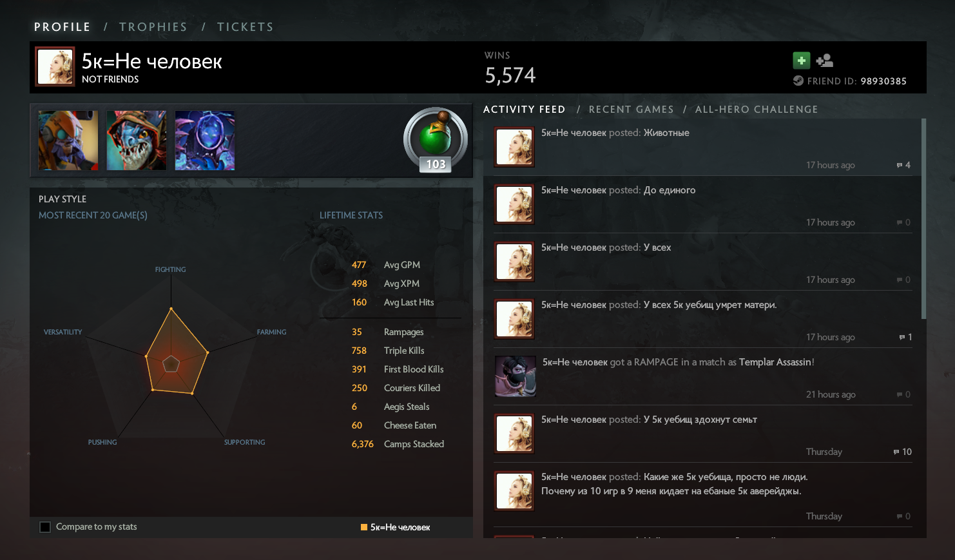
Task: Enable Compare to my stats checkbox
Action: (45, 527)
